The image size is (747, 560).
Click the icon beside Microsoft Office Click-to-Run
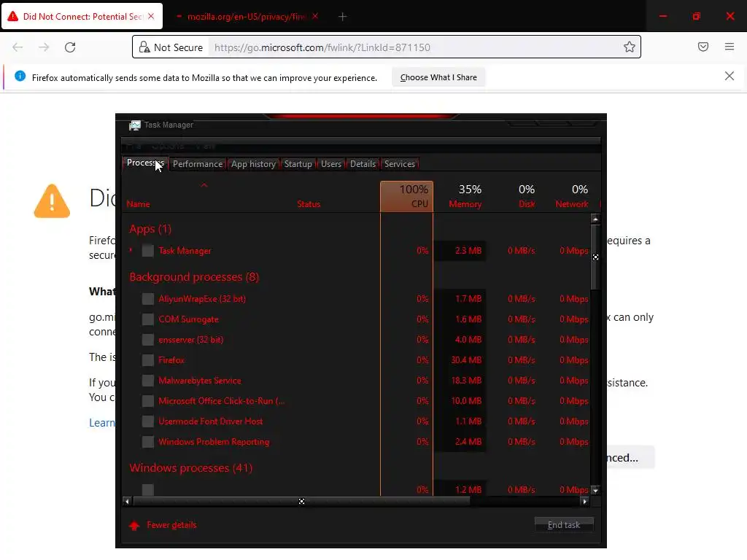(x=147, y=402)
